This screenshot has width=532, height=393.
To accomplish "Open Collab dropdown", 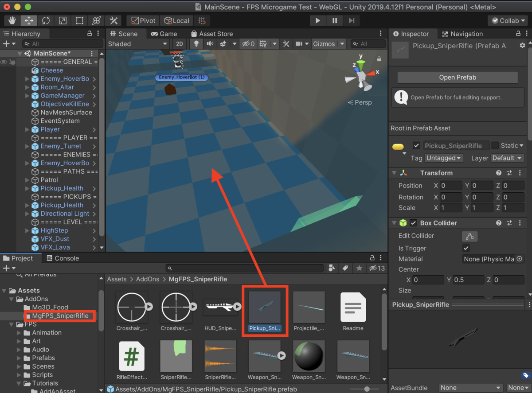I will [508, 20].
